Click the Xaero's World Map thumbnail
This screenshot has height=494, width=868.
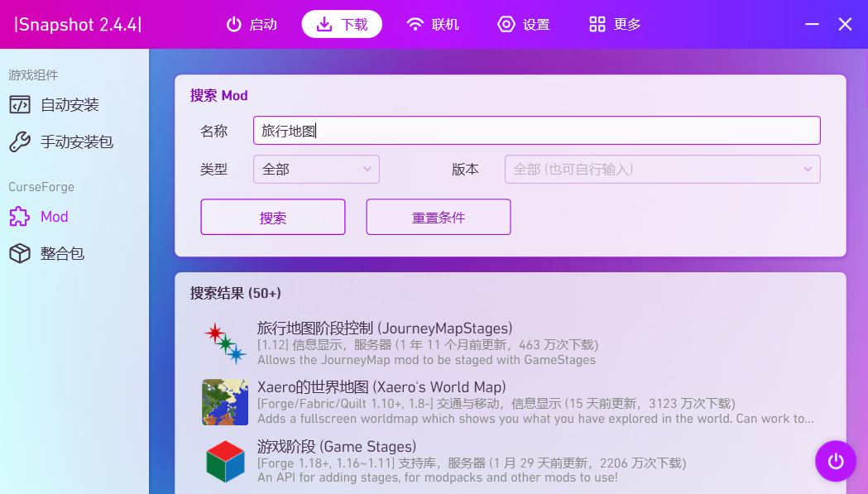[x=225, y=402]
